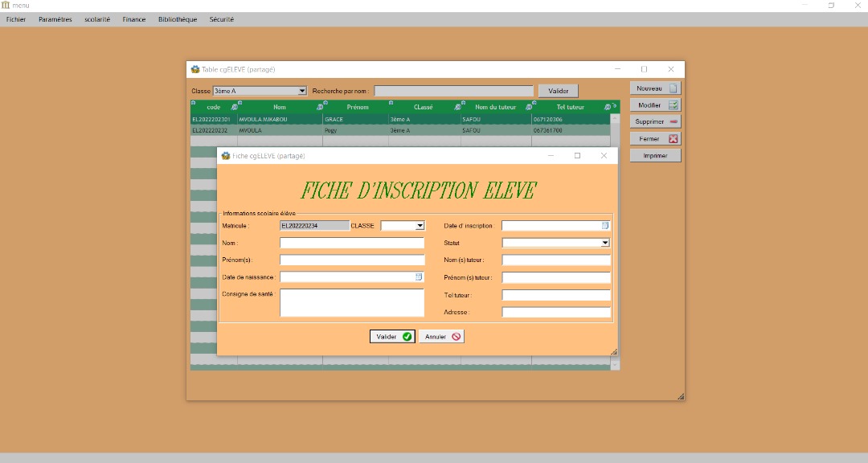The height and width of the screenshot is (463, 868).
Task: Select cell EL202220232 in the table
Action: coord(214,131)
